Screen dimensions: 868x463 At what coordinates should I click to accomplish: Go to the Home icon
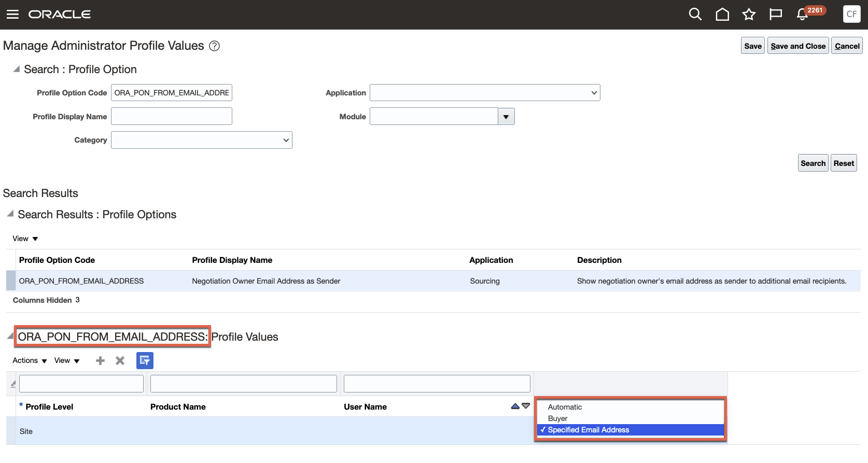click(x=722, y=15)
